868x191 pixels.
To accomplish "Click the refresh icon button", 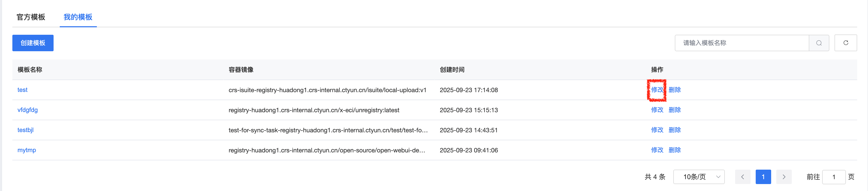I will point(845,43).
